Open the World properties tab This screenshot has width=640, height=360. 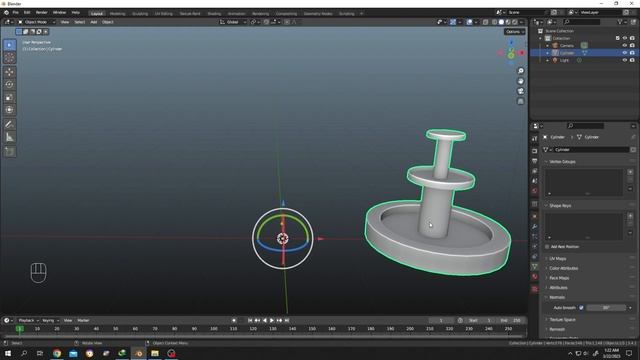534,191
